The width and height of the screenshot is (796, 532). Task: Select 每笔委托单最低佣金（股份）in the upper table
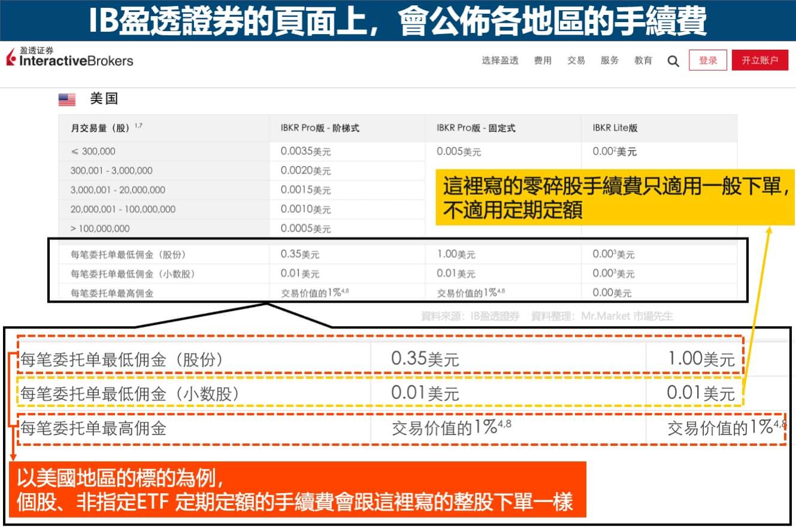(130, 254)
